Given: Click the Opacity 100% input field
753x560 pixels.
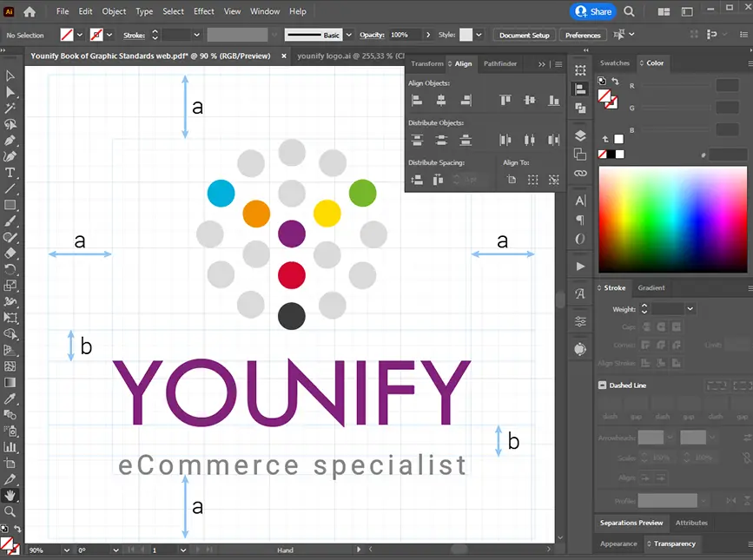Looking at the screenshot, I should click(405, 35).
